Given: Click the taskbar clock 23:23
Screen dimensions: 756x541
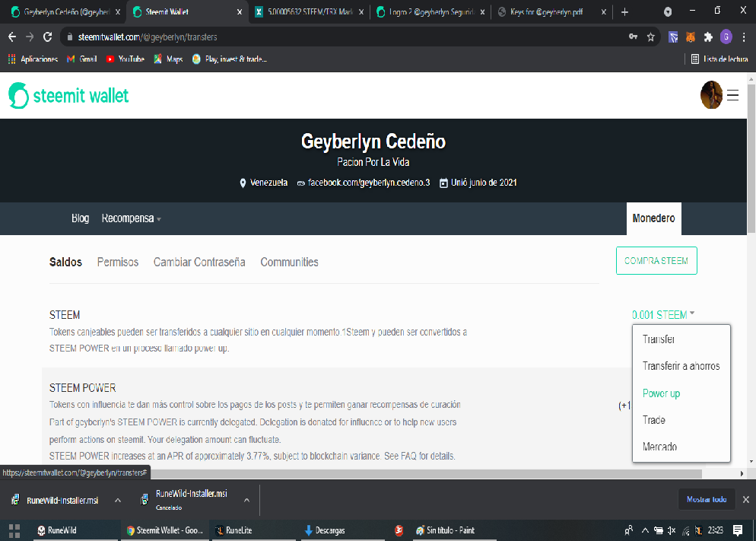Looking at the screenshot, I should click(715, 530).
